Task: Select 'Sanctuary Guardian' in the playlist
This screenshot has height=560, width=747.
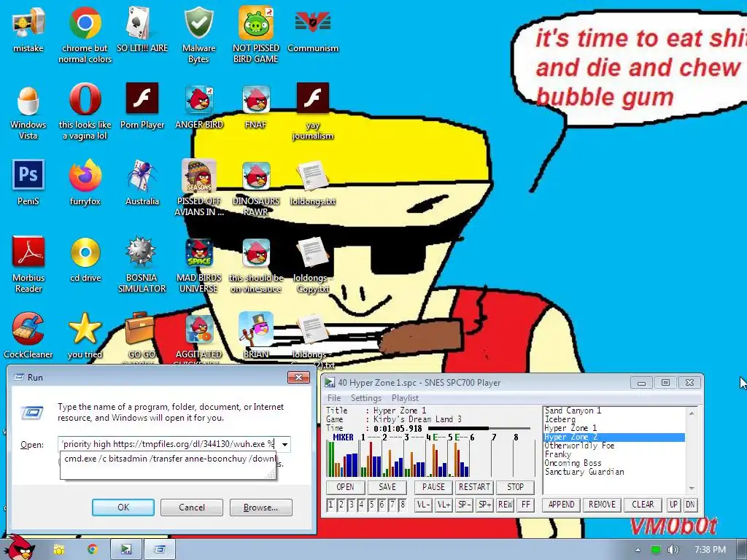Action: 584,472
